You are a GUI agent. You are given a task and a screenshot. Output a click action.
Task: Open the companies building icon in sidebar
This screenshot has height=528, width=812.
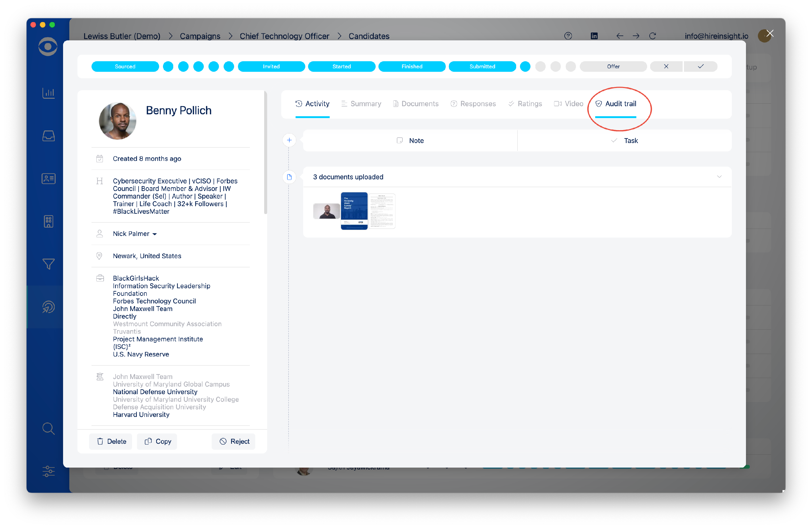[48, 221]
